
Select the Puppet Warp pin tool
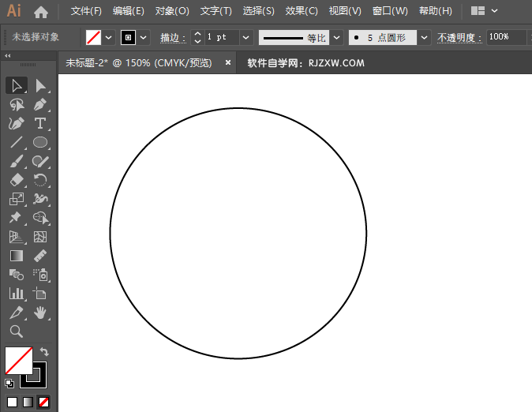pyautogui.click(x=16, y=218)
